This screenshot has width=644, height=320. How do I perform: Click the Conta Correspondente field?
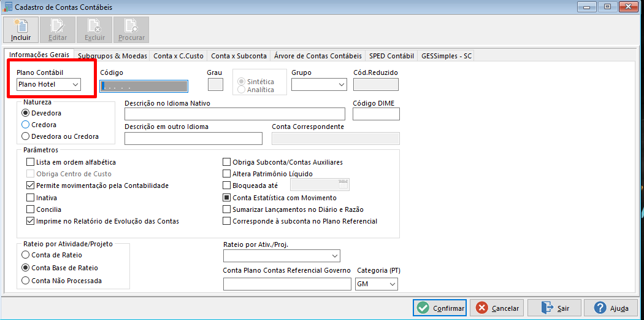coord(336,139)
